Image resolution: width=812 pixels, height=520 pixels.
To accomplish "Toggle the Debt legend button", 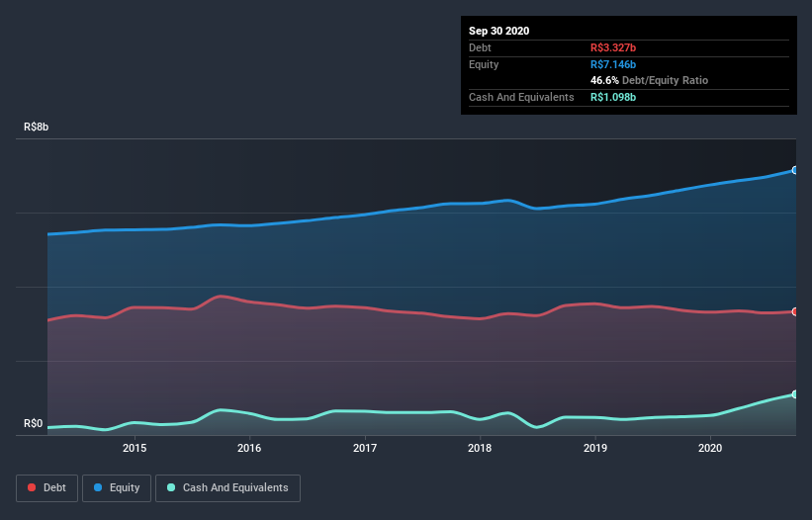I will [47, 488].
